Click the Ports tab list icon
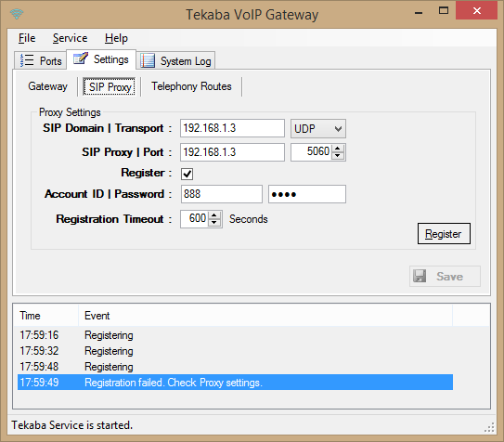 (27, 60)
